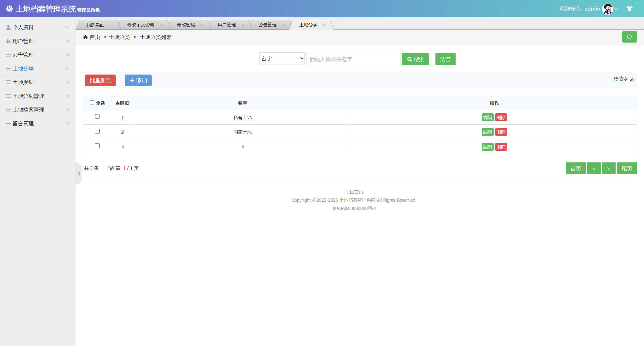Click the T-shirt skin theme icon
The image size is (644, 346).
[629, 9]
